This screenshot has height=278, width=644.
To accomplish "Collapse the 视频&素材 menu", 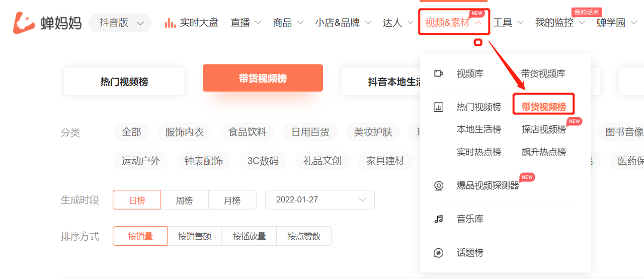I will [454, 23].
